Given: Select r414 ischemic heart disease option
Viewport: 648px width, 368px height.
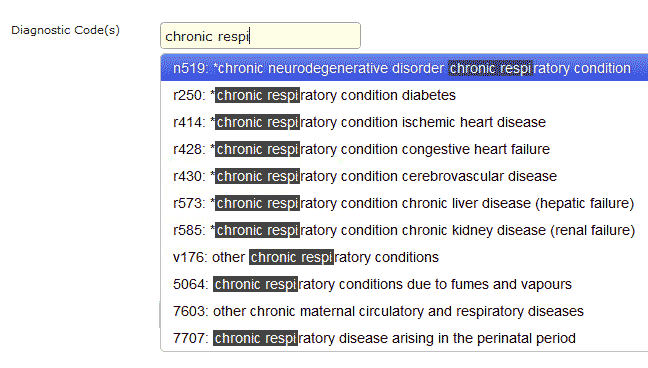Looking at the screenshot, I should (x=404, y=122).
